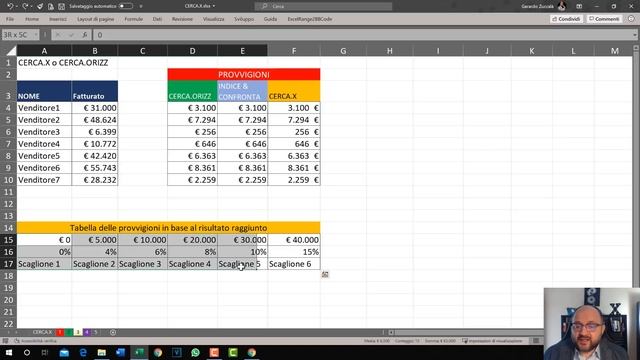The image size is (640, 360).
Task: Open WhatsApp from the taskbar
Action: [196, 352]
